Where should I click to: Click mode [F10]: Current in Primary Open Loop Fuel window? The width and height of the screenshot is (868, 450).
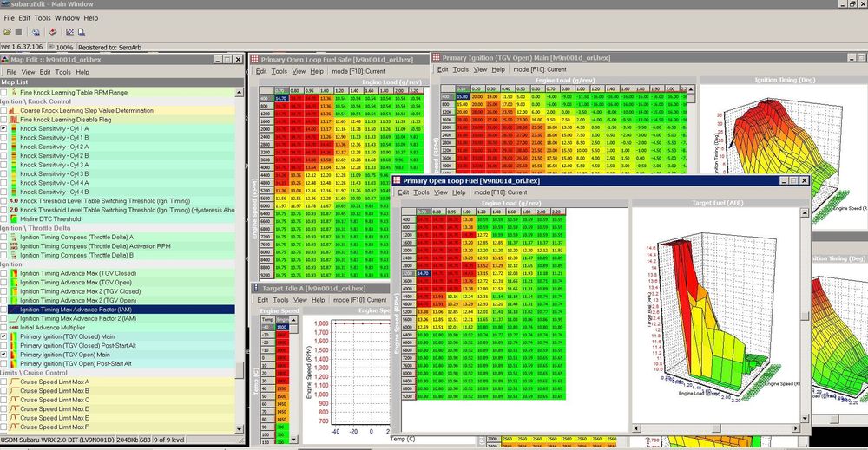501,192
